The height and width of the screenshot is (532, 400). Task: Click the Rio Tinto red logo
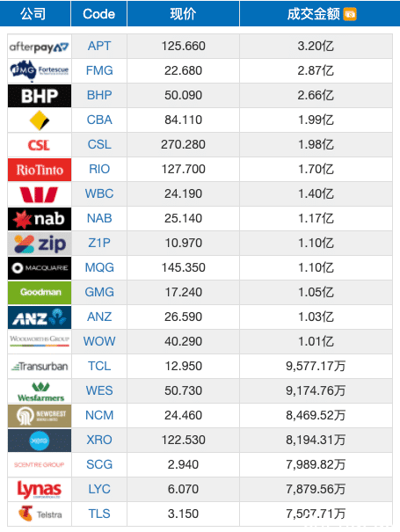pyautogui.click(x=40, y=170)
